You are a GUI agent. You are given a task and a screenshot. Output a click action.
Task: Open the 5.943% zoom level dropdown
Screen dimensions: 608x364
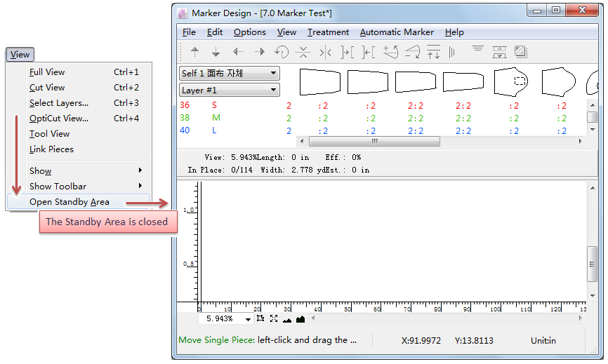click(x=248, y=319)
